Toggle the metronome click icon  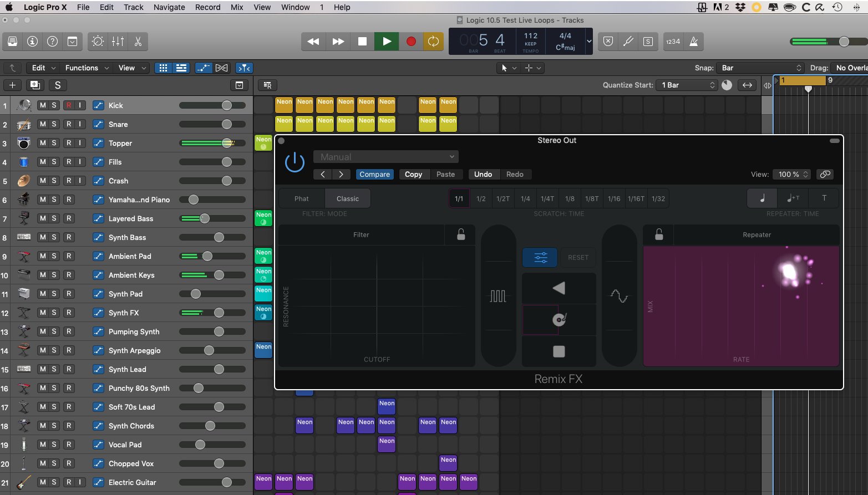693,42
